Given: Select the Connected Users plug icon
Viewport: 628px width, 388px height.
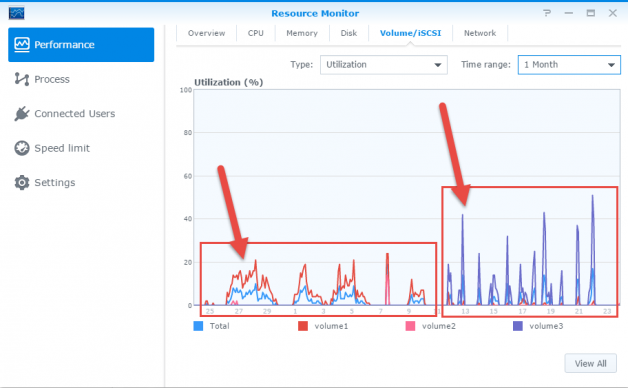Looking at the screenshot, I should [22, 114].
